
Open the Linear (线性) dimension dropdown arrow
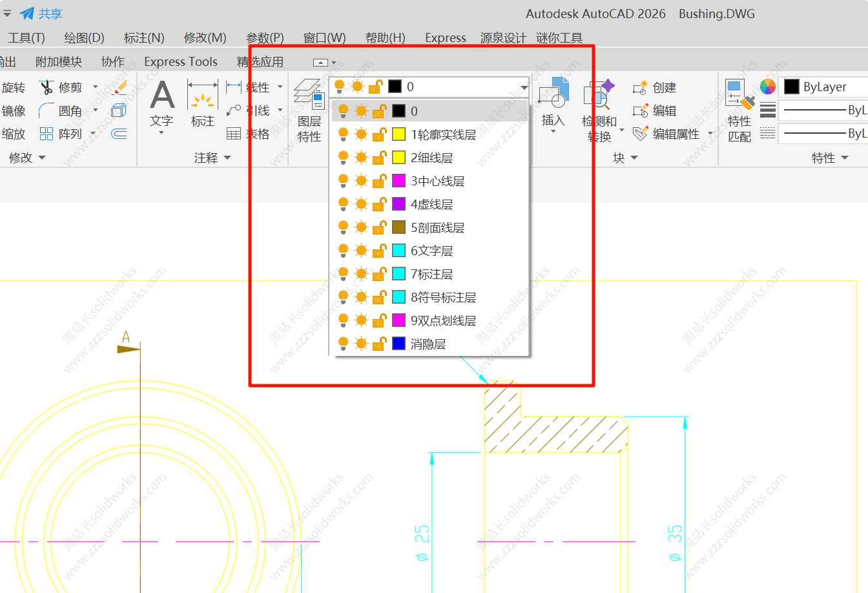tap(280, 87)
